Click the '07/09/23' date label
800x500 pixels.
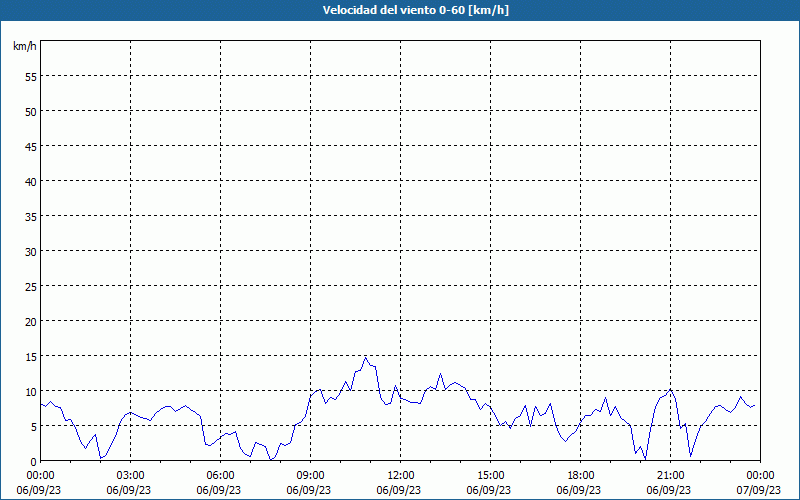coord(758,490)
